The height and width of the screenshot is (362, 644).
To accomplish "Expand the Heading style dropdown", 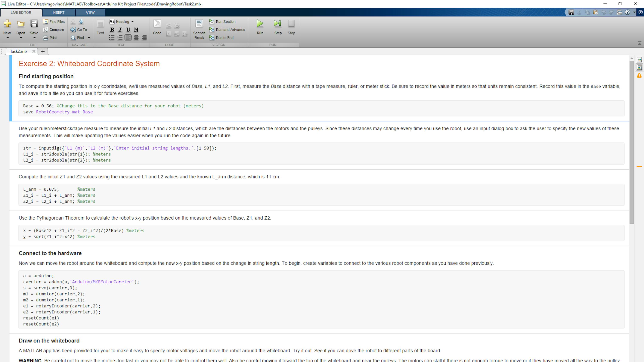I will [132, 21].
